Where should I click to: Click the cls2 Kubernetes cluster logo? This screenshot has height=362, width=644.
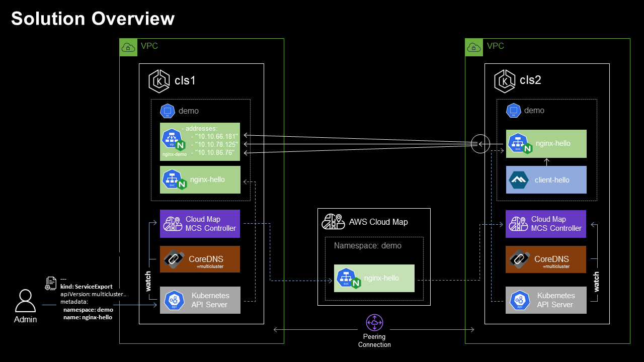coord(505,81)
